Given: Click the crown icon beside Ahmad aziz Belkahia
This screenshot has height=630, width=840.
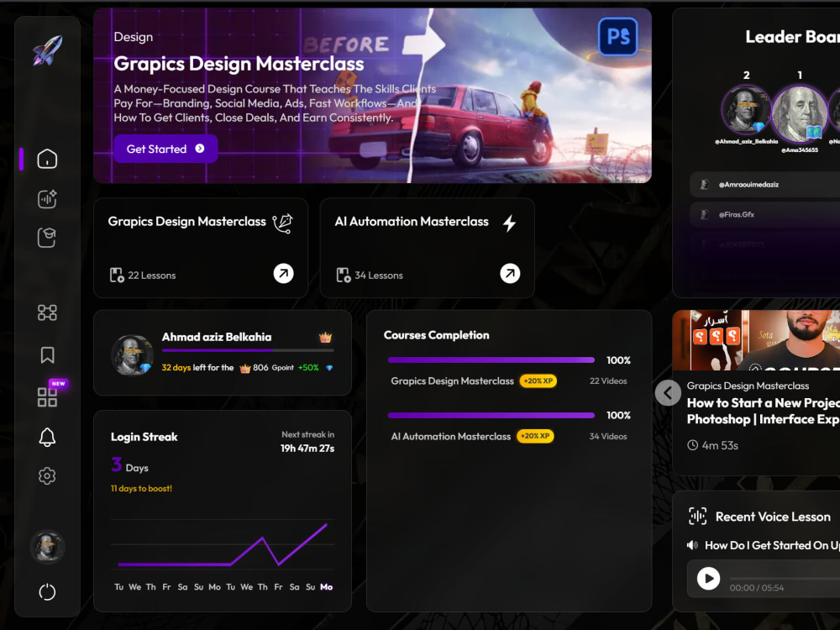Looking at the screenshot, I should tap(325, 338).
